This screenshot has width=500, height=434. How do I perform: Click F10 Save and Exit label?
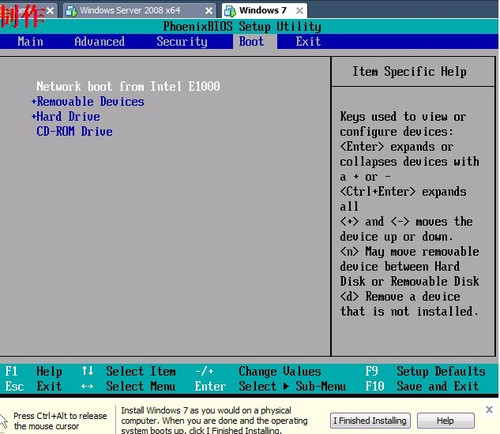click(x=422, y=386)
